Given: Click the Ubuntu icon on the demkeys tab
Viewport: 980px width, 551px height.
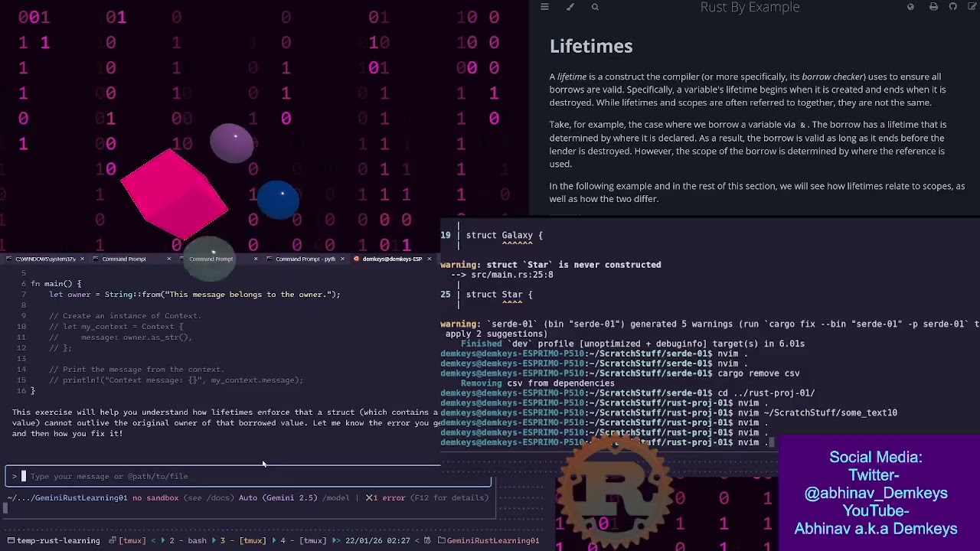Looking at the screenshot, I should coord(358,259).
